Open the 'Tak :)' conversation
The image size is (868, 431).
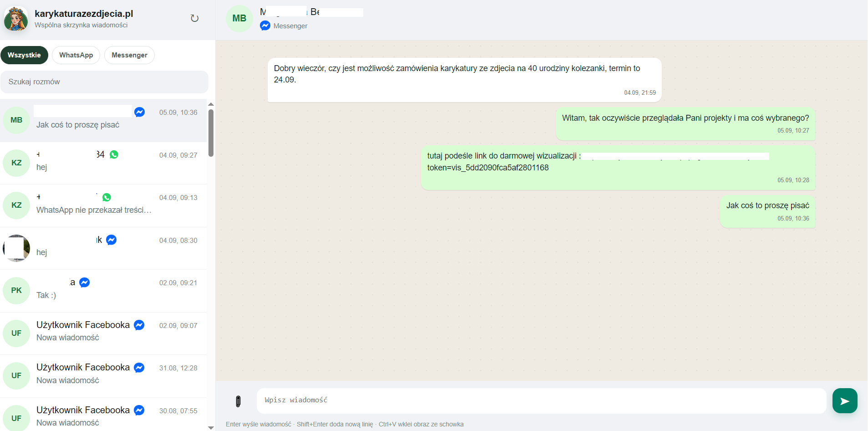(x=103, y=291)
